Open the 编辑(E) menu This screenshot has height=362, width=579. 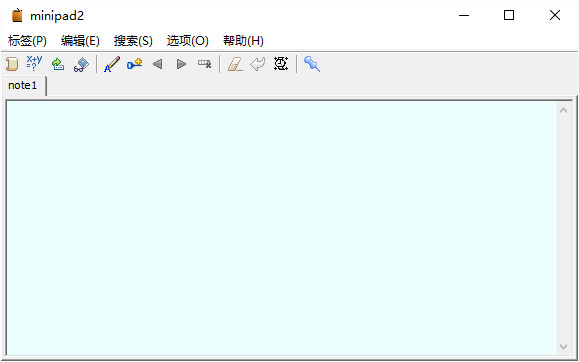80,41
